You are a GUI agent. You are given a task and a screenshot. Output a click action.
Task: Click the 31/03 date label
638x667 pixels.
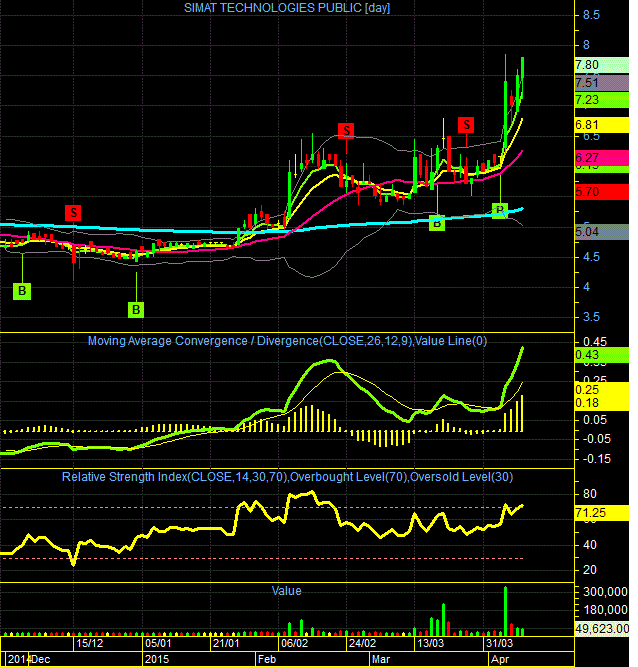coord(499,643)
